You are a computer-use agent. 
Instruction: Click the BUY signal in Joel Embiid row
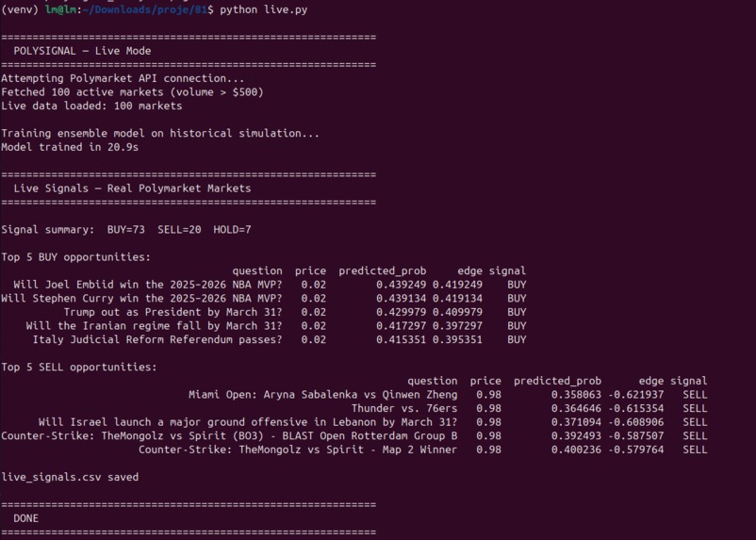pos(517,285)
